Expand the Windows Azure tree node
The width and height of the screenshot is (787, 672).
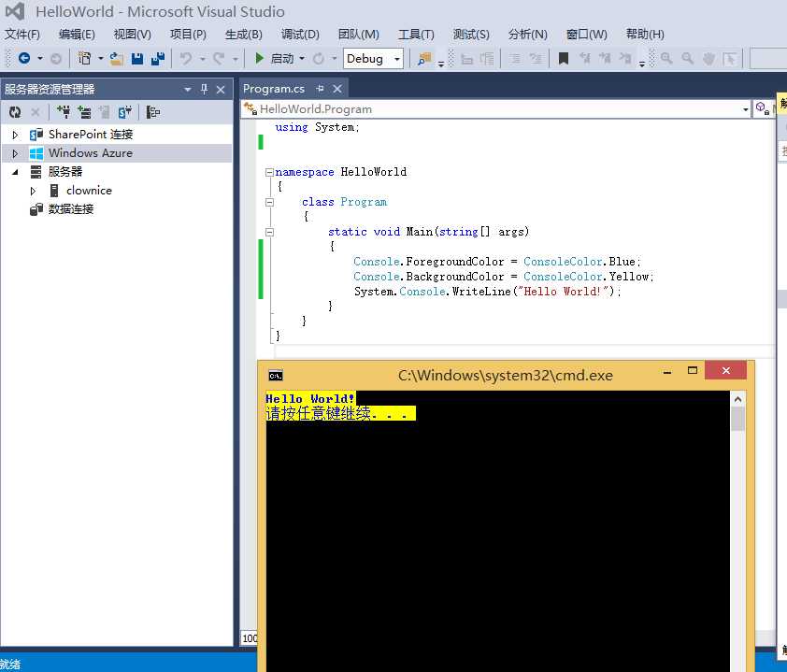15,153
